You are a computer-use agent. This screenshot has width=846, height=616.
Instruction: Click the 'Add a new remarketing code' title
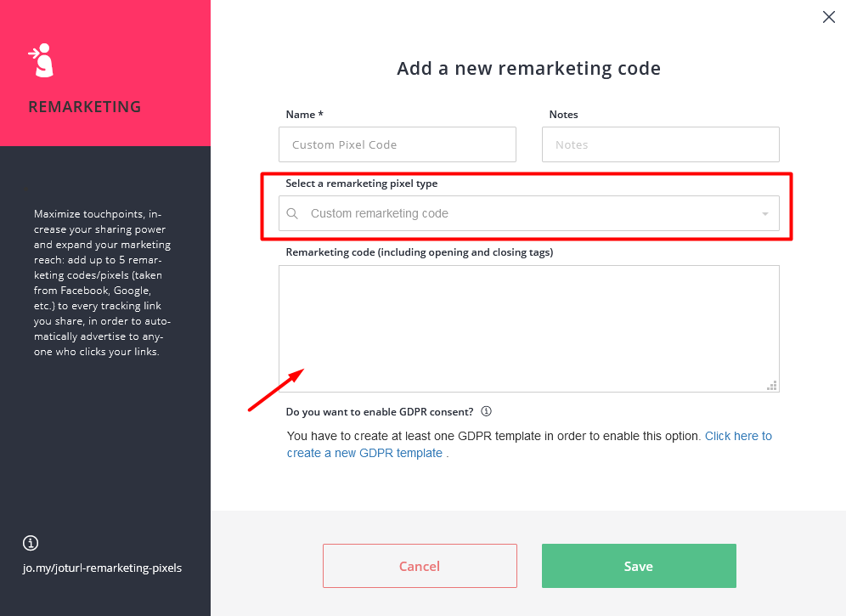pos(528,69)
